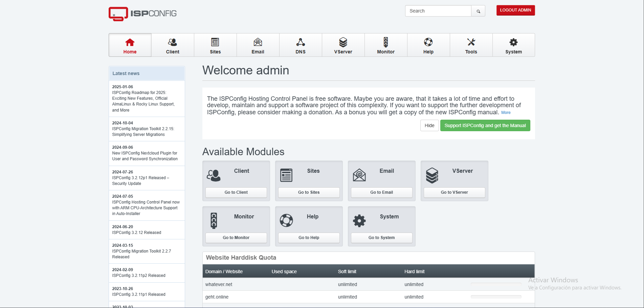The image size is (644, 308).
Task: Click the geht.online domain cell
Action: 217,297
